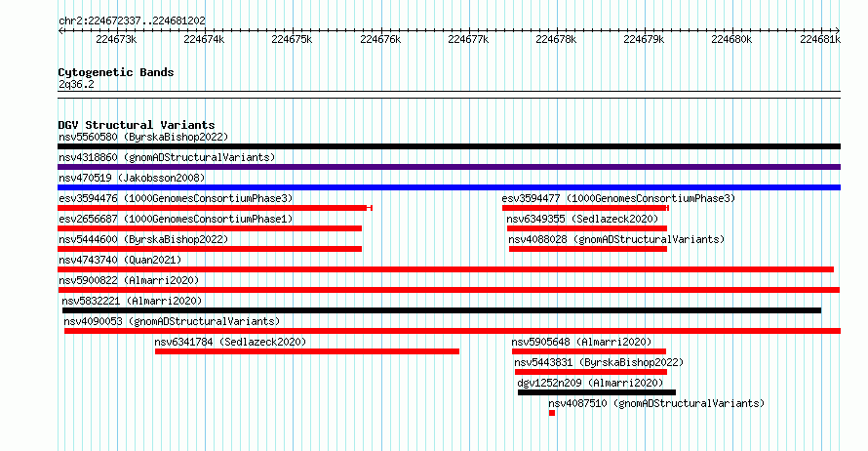Viewport: 868px width, 451px height.
Task: Click the 224681k ruler tick label
Action: [820, 39]
